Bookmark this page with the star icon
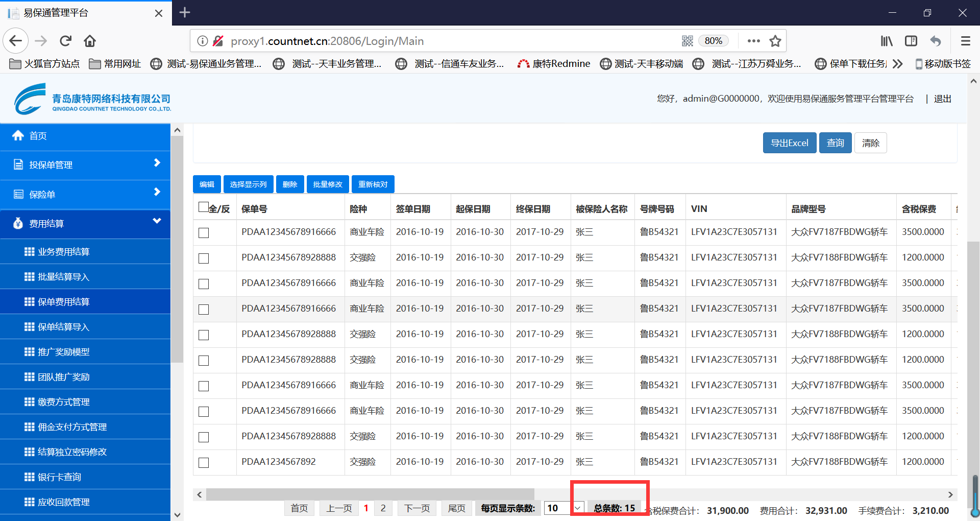Screen dimensions: 980x521 pos(775,41)
